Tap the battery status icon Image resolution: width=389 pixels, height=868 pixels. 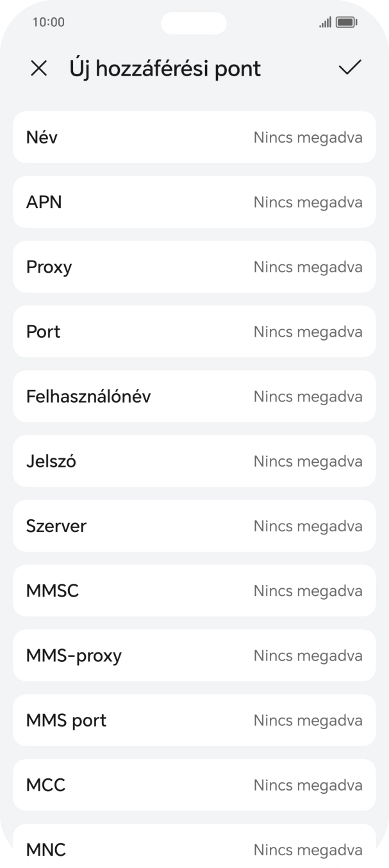click(x=346, y=22)
